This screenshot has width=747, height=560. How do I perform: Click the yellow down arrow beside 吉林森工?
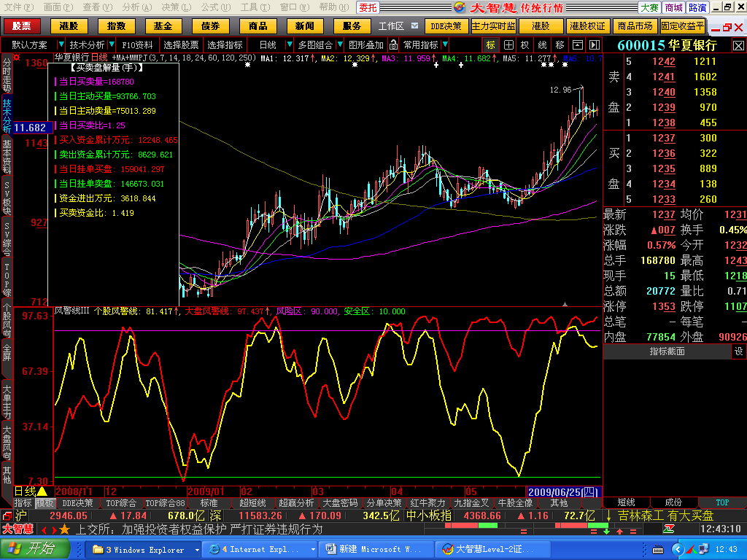point(608,516)
